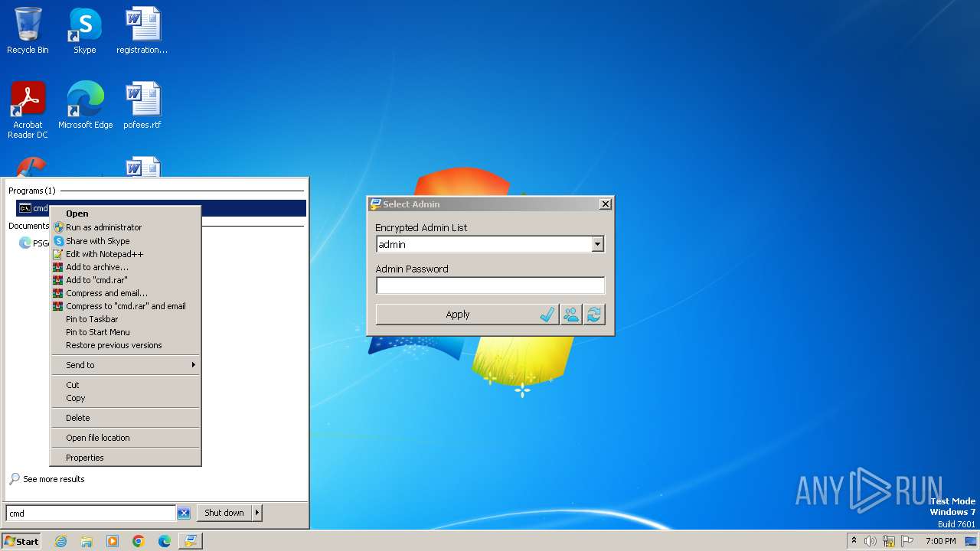Image resolution: width=980 pixels, height=551 pixels.
Task: Open Windows Explorer from the taskbar
Action: tap(87, 541)
